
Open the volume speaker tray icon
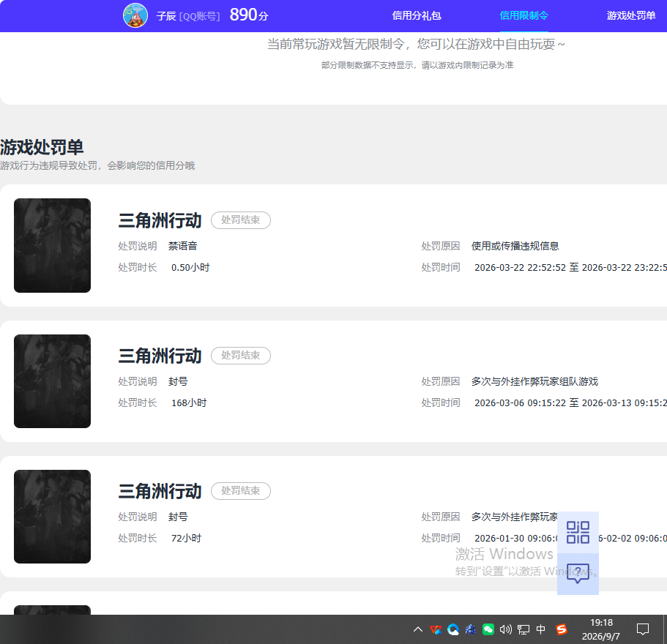coord(505,629)
